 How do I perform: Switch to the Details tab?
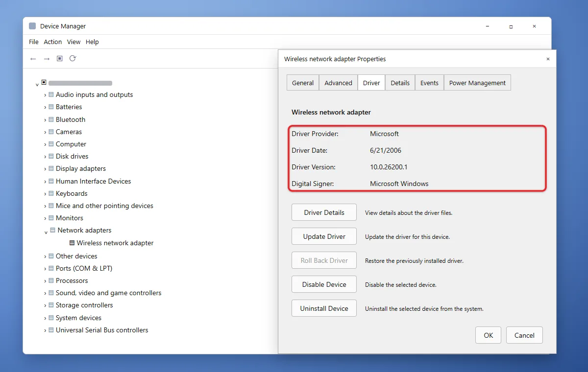(x=400, y=83)
